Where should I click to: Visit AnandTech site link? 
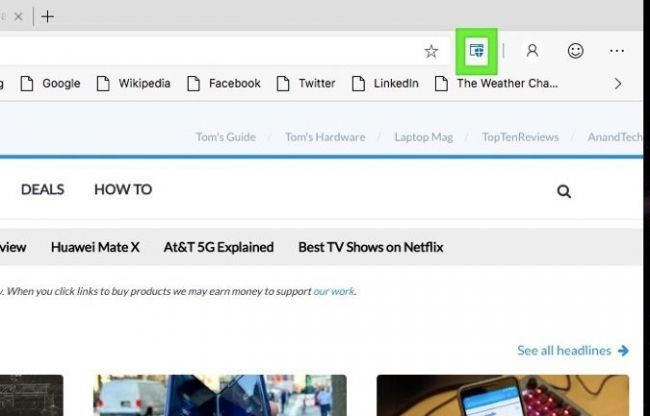pos(615,137)
